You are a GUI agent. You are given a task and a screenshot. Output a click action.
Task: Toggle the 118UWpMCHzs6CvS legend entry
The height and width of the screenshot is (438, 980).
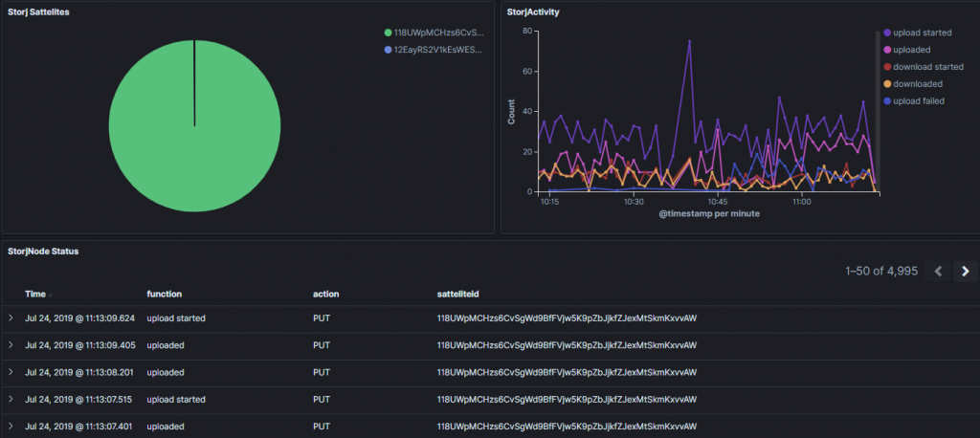(432, 33)
